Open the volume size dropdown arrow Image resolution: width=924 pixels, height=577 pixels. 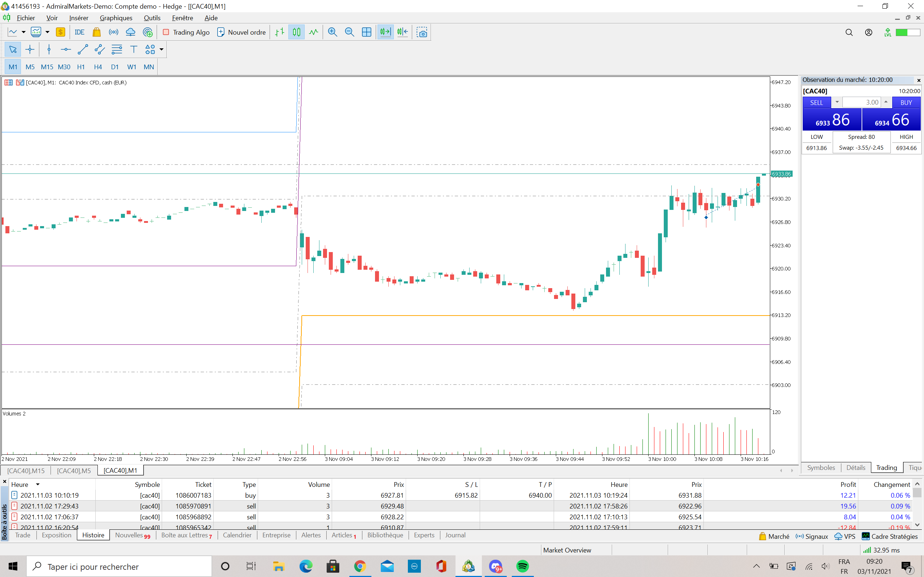[837, 102]
